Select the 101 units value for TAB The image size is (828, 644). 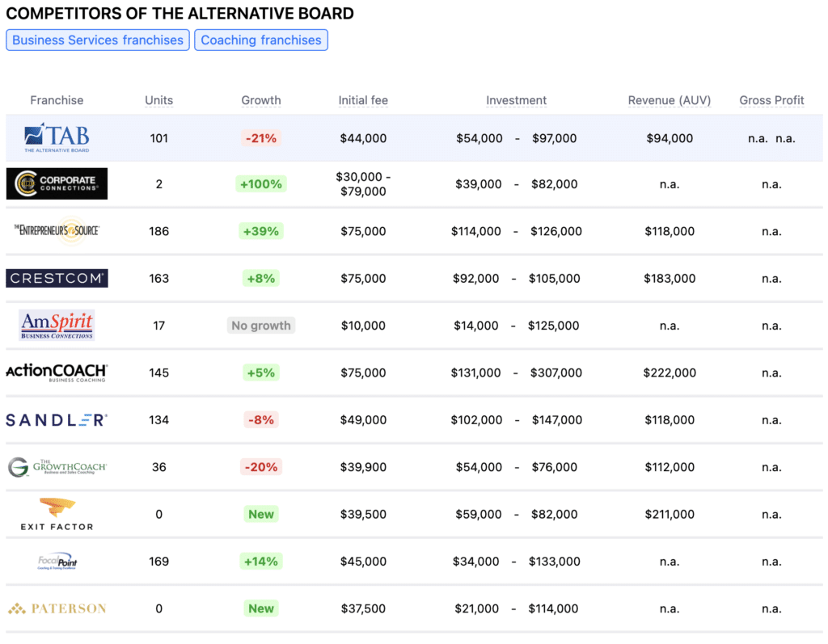(159, 138)
